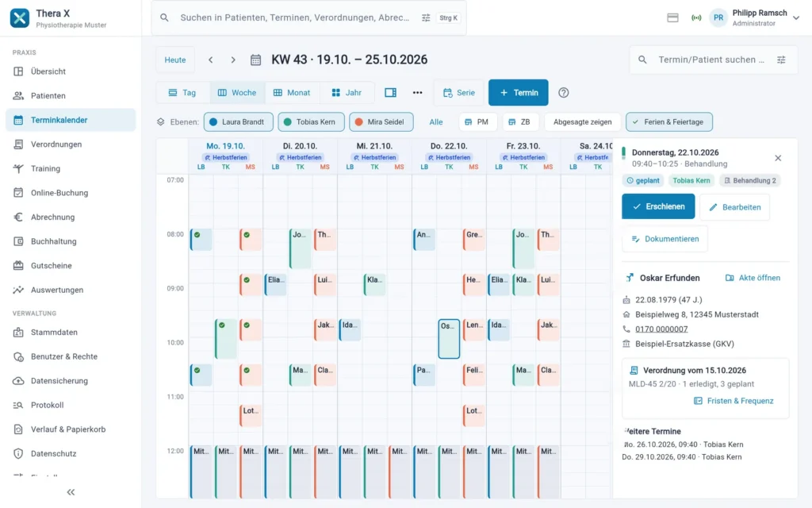Open the three-dot more options menu

pos(417,93)
